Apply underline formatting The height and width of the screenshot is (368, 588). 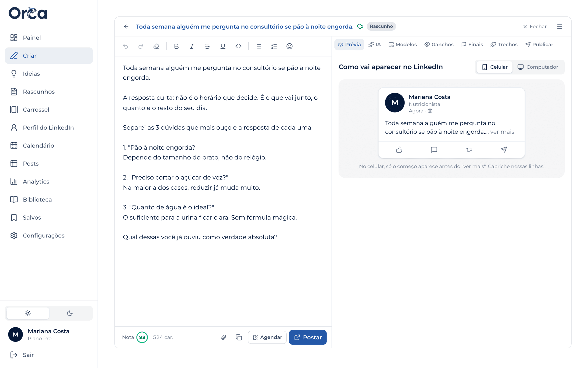pos(223,46)
